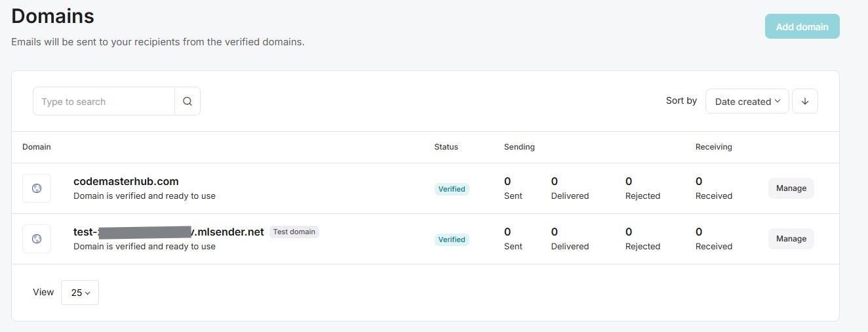Click the globe icon for the mlsender.net test domain

[x=37, y=239]
